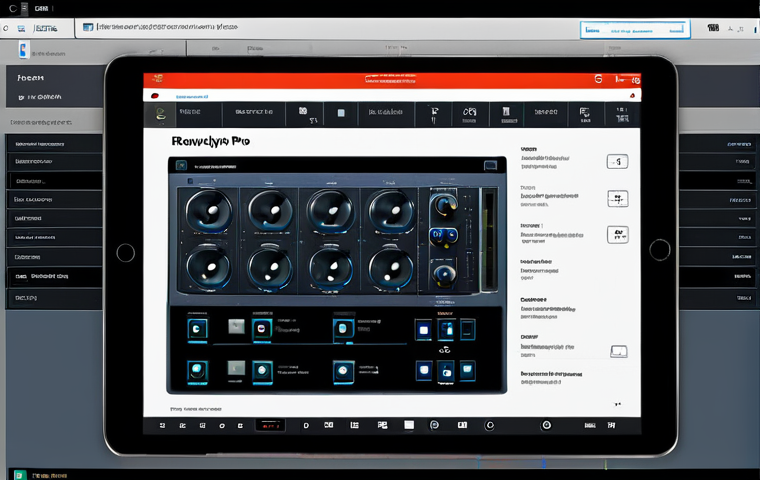760x480 pixels.
Task: Click the first round knob in the top row
Action: pyautogui.click(x=209, y=211)
